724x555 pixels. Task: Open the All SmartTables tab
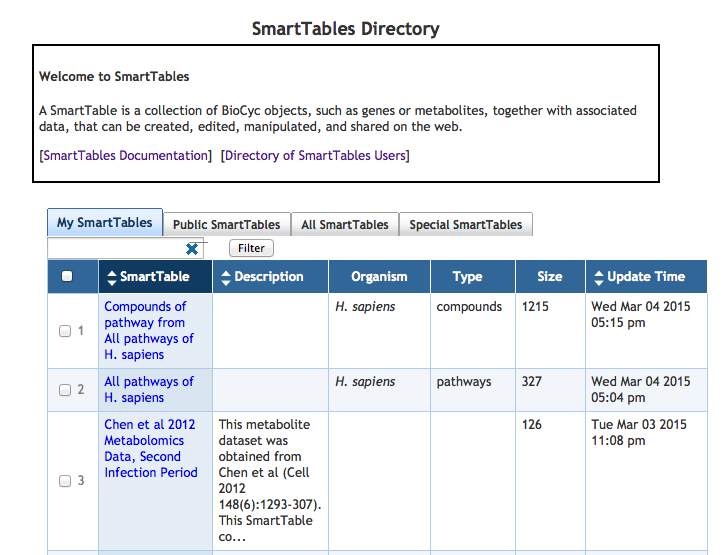tap(344, 225)
